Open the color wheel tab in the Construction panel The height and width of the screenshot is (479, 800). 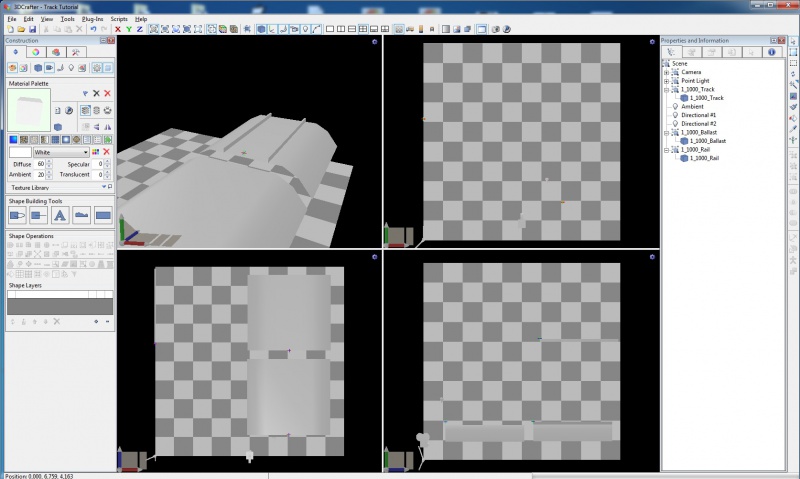35,52
